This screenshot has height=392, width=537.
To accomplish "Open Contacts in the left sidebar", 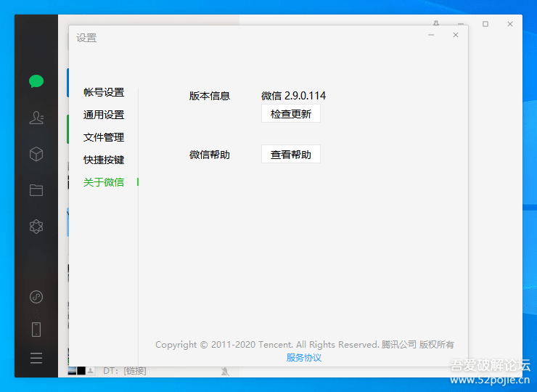I will tap(36, 118).
